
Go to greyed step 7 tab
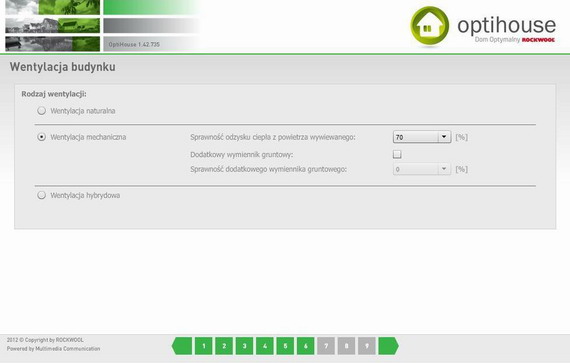coord(326,346)
